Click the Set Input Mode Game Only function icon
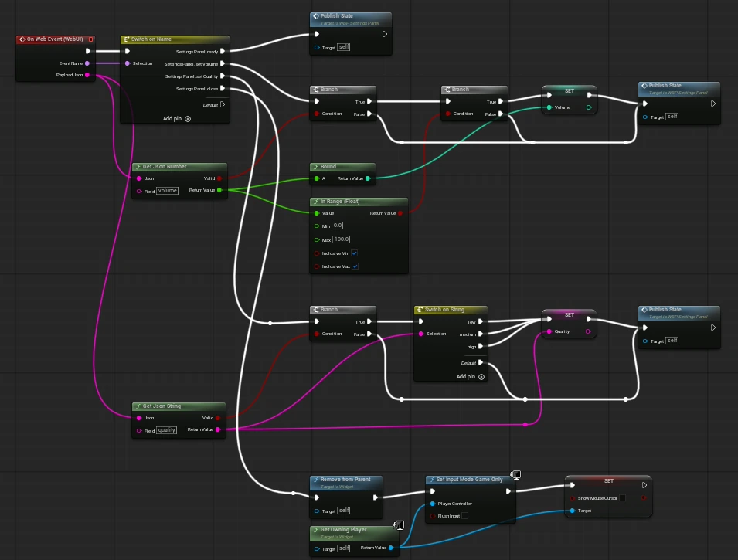 pos(432,480)
